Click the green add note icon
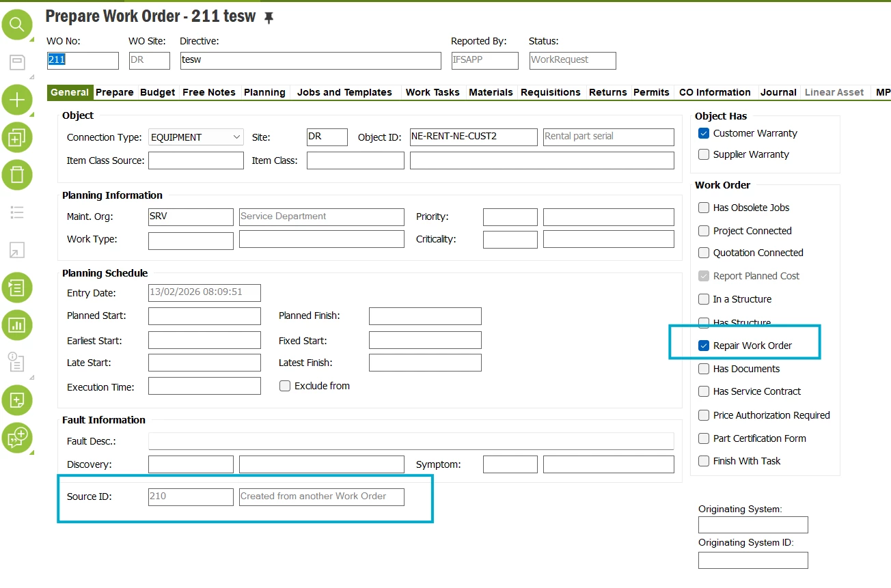The height and width of the screenshot is (588, 891). [x=17, y=400]
